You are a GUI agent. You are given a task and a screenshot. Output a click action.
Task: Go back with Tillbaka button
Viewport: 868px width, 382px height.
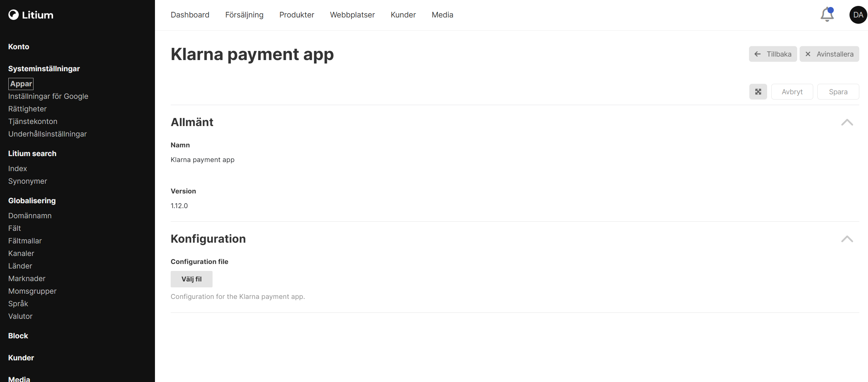pyautogui.click(x=773, y=54)
